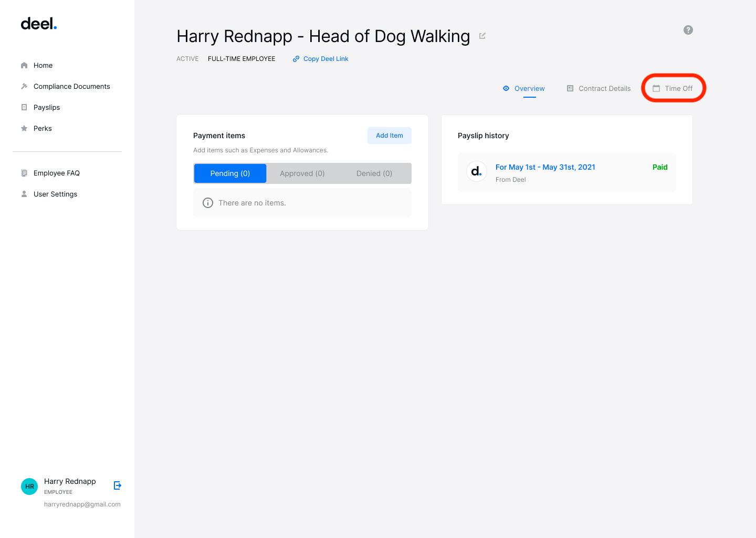756x538 pixels.
Task: Click the Payslips document icon
Action: tap(24, 107)
